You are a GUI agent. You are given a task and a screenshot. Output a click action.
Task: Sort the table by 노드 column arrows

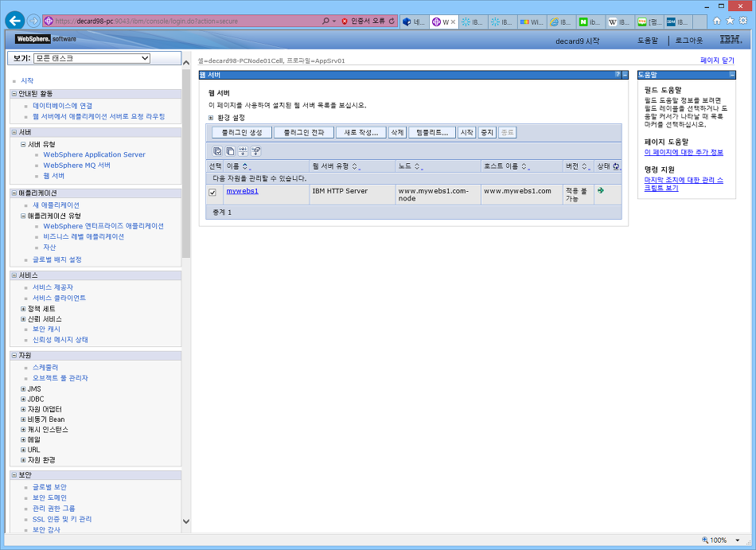pos(417,166)
